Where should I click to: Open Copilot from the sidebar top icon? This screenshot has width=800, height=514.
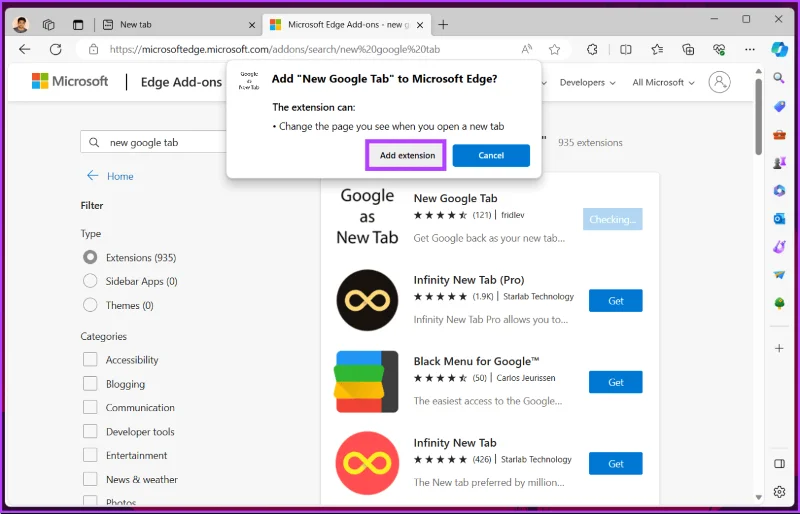tap(779, 50)
